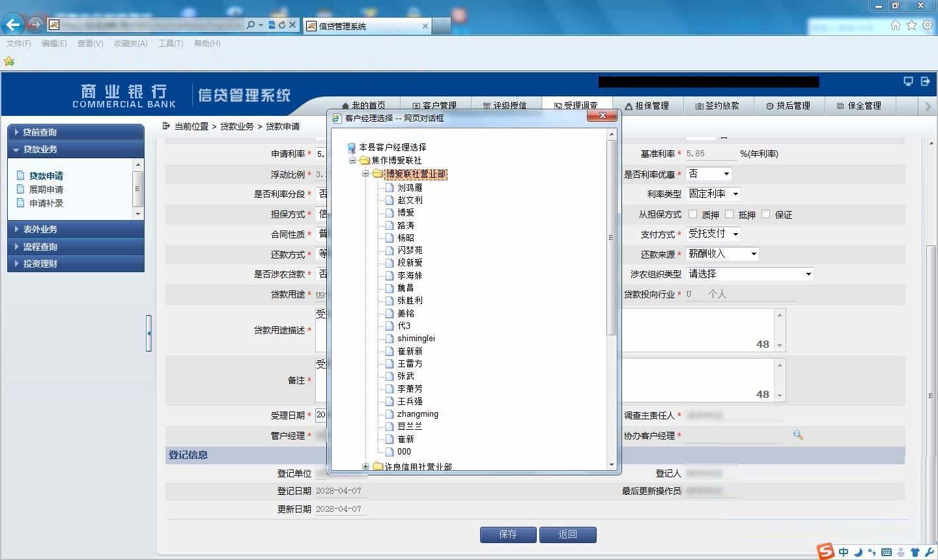The width and height of the screenshot is (938, 560).
Task: Open the 利率类型 dropdown showing 固定利率
Action: [x=714, y=194]
